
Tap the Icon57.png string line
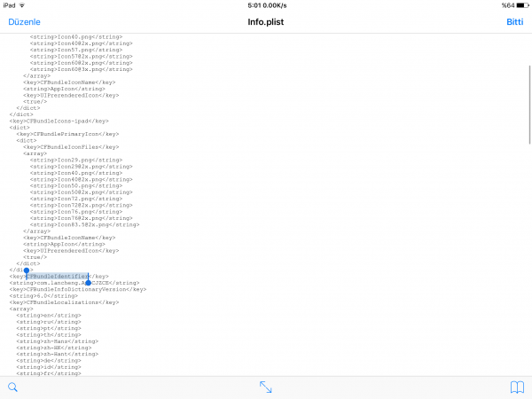click(76, 50)
